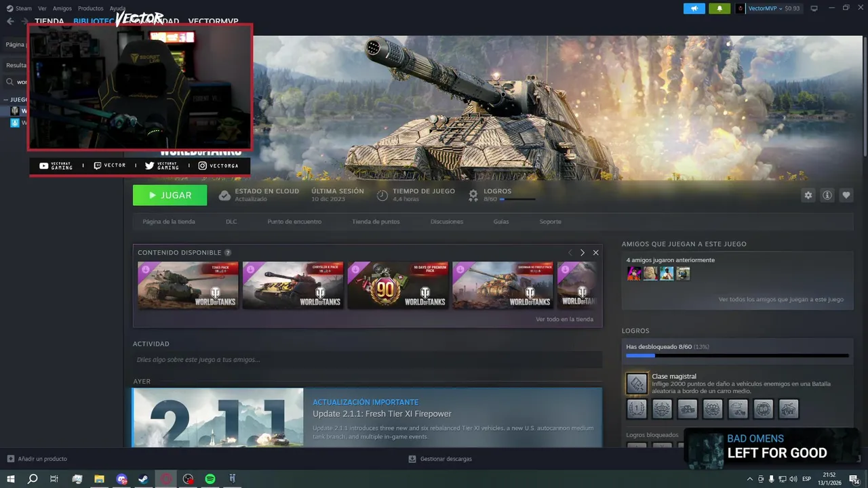The width and height of the screenshot is (868, 488).
Task: Open the Amigos menu
Action: [62, 8]
